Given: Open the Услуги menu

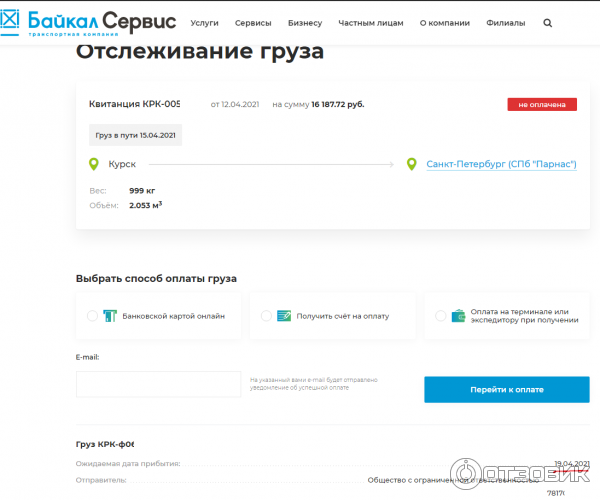Looking at the screenshot, I should (204, 22).
